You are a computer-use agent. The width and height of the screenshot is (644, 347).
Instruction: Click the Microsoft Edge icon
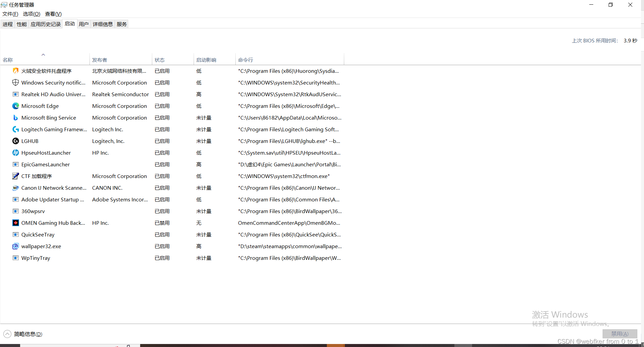[x=15, y=106]
